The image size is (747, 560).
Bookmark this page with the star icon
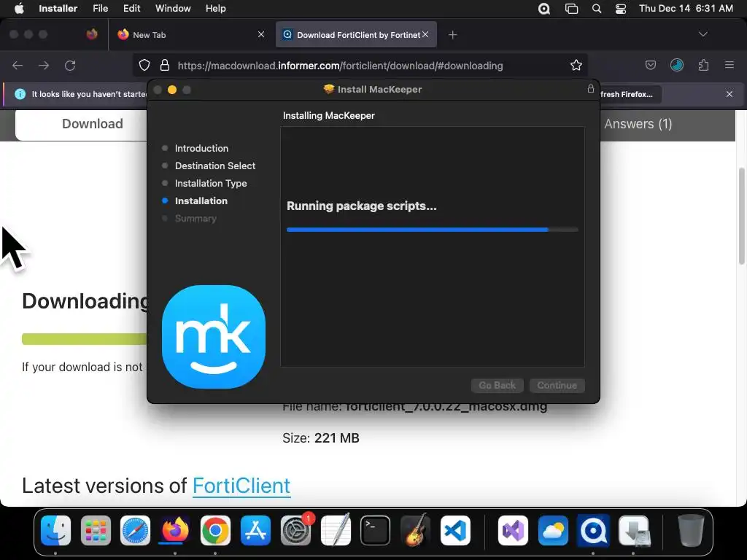click(576, 65)
